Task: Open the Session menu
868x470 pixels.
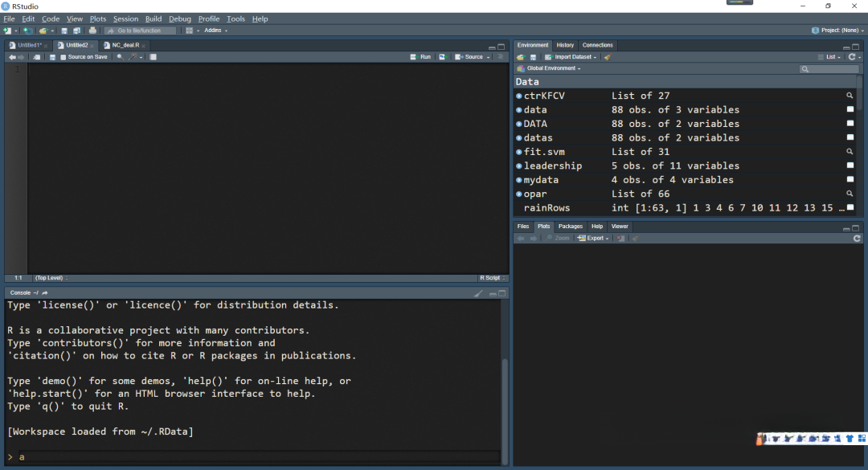Action: click(x=125, y=18)
